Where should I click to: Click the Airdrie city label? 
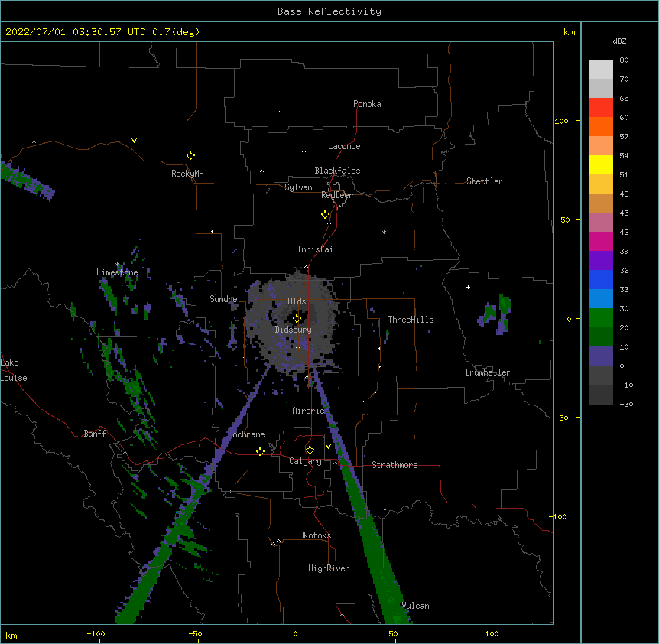[x=309, y=411]
